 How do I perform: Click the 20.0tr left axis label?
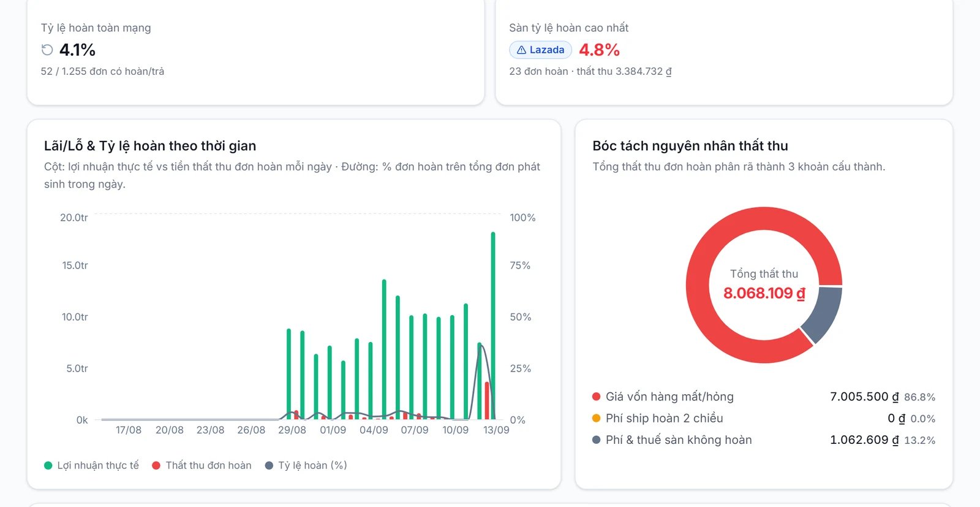73,218
